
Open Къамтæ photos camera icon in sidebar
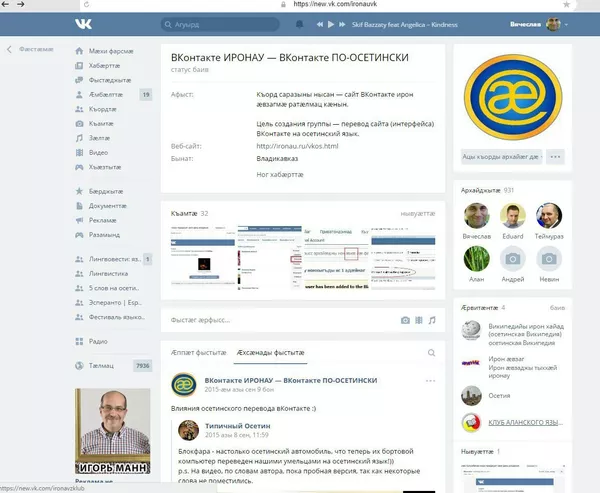click(79, 124)
